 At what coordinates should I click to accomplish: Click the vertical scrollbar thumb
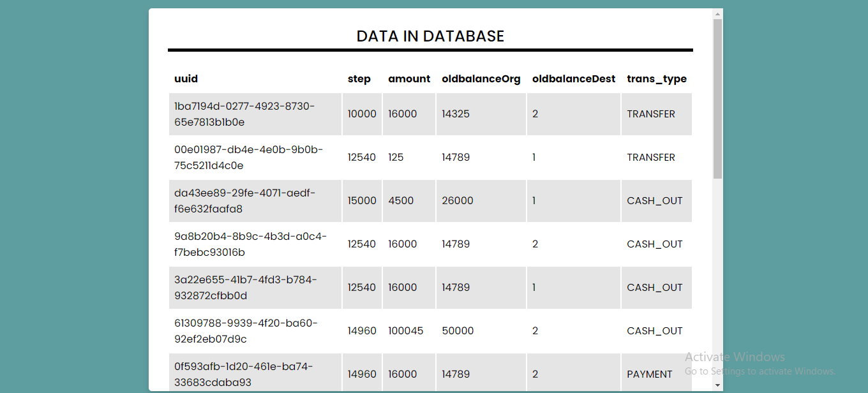click(x=717, y=99)
